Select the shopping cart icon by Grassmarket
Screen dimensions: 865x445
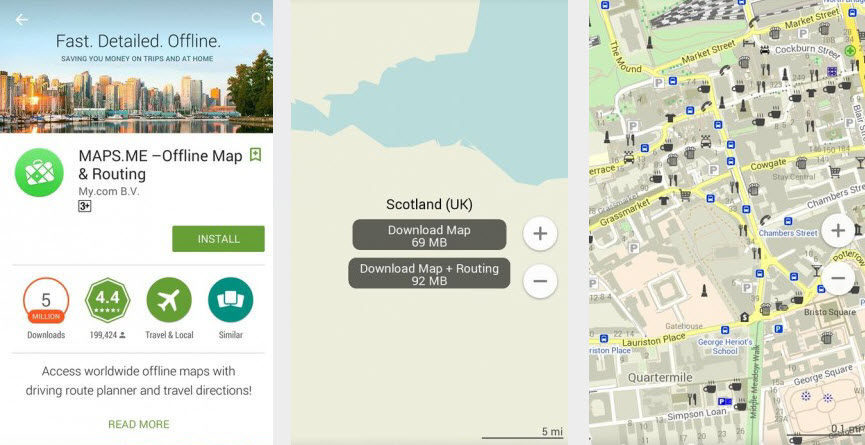point(685,194)
